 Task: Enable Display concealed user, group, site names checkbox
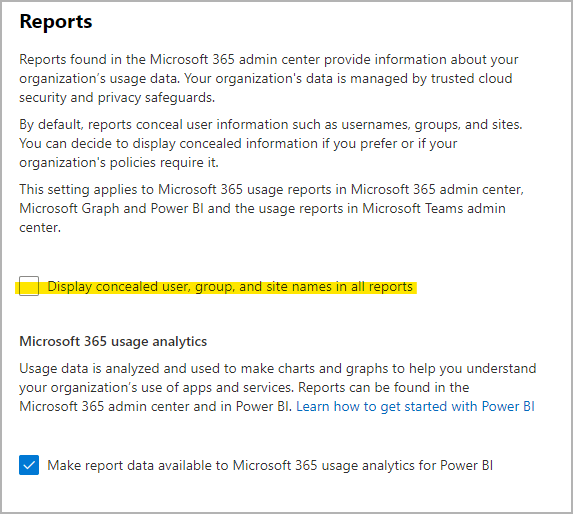[x=29, y=286]
